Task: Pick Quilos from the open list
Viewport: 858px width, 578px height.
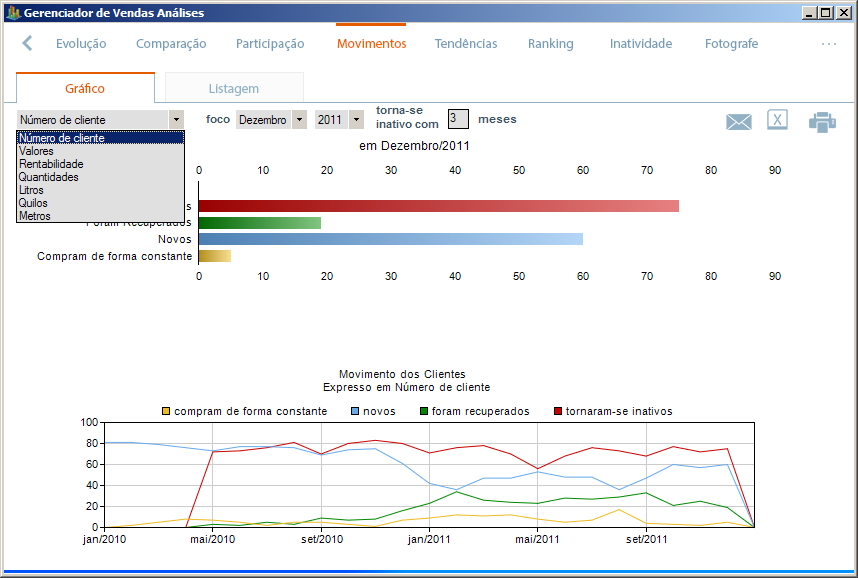Action: click(x=33, y=203)
